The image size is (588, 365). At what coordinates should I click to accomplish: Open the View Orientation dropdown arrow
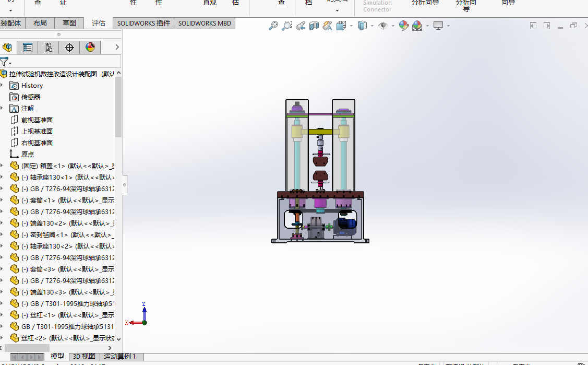(x=351, y=26)
